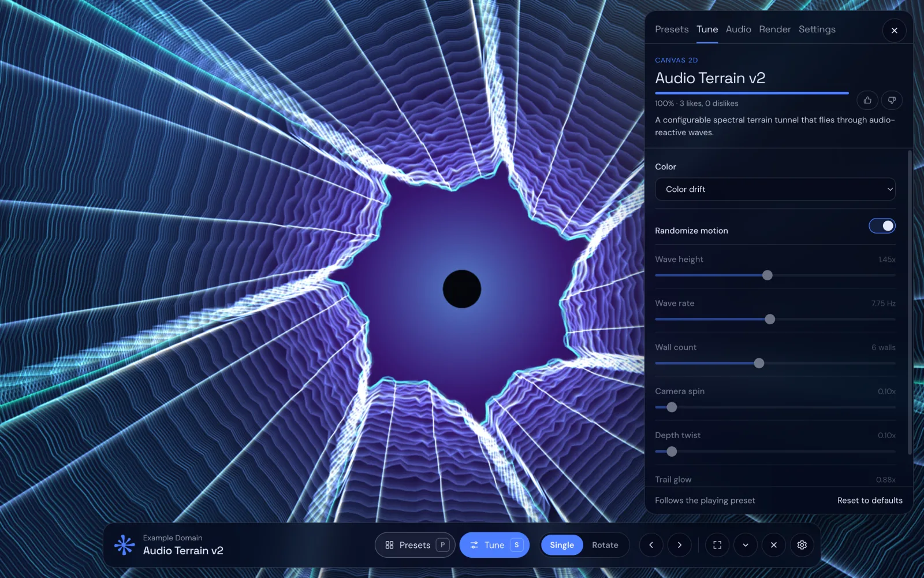Click the Depth twist slider handle
Image resolution: width=924 pixels, height=578 pixels.
pyautogui.click(x=672, y=451)
